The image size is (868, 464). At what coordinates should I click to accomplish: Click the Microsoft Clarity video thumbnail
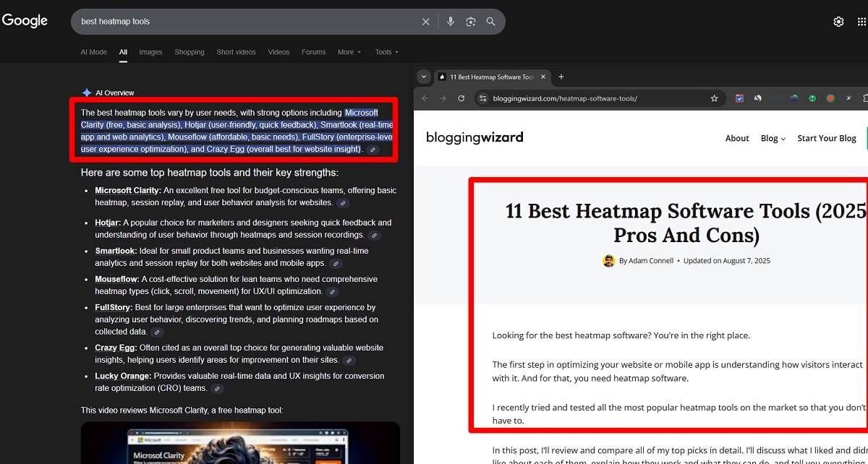click(x=240, y=444)
